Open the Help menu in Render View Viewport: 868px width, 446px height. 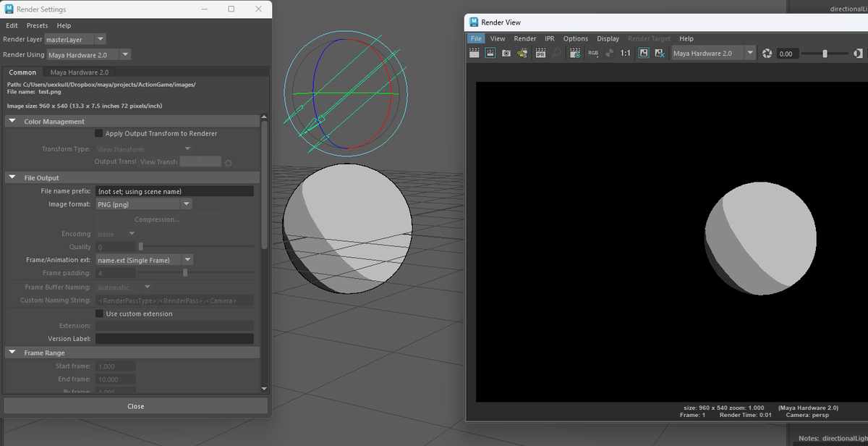coord(686,38)
